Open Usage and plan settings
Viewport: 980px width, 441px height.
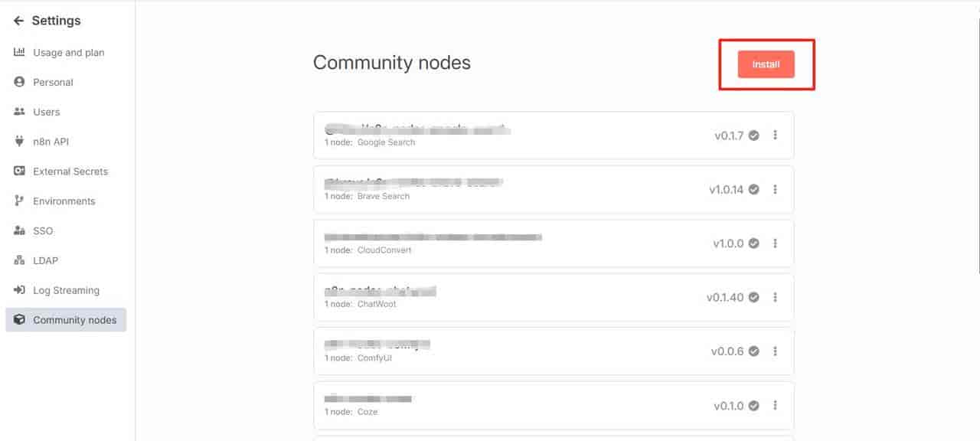click(x=69, y=53)
